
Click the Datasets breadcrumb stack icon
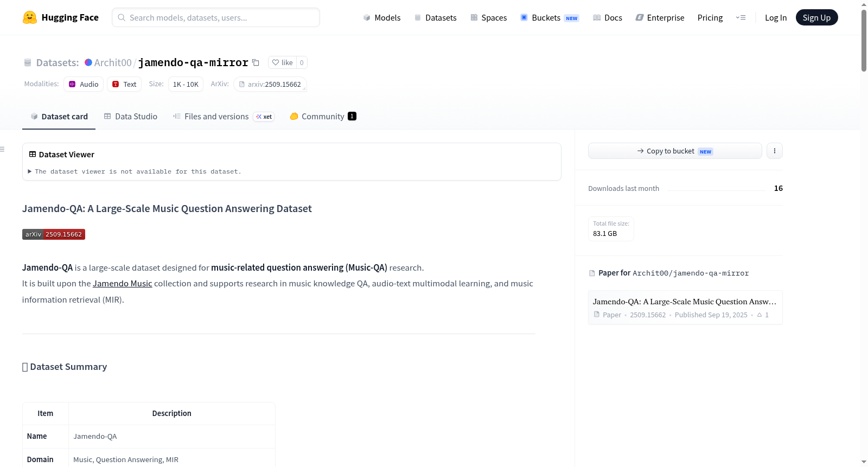click(x=28, y=62)
